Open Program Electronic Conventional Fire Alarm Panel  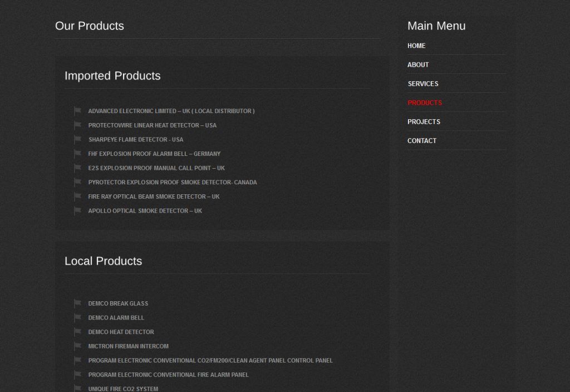[168, 375]
